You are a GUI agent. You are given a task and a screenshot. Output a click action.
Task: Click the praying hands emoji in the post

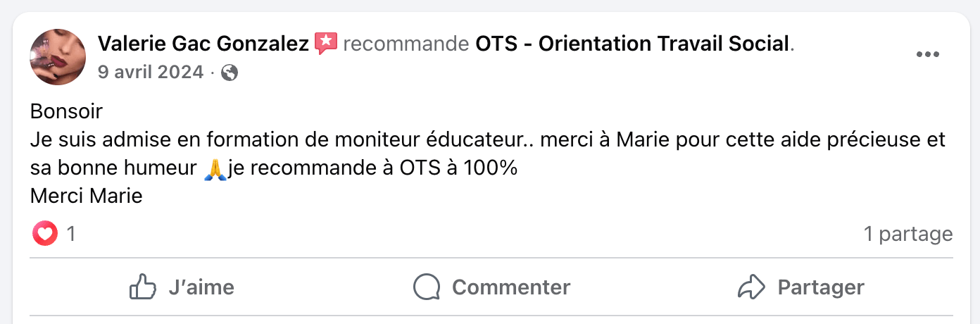coord(215,169)
